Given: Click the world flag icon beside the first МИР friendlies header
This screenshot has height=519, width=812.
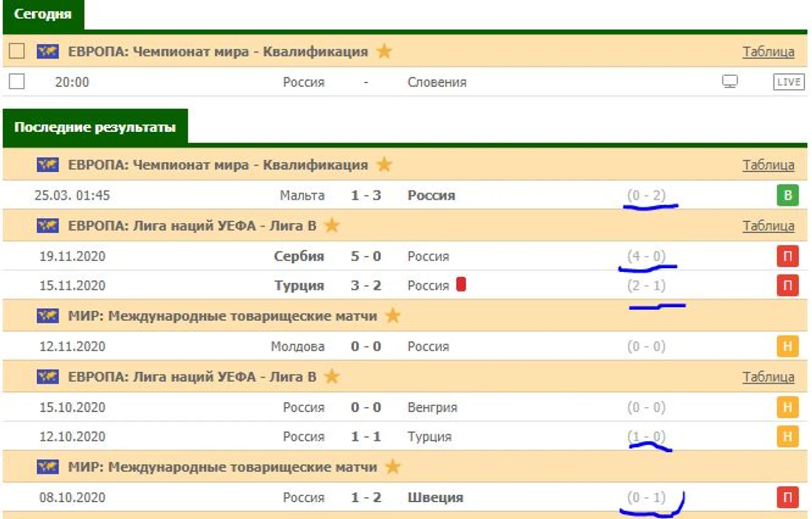Looking at the screenshot, I should click(x=48, y=316).
